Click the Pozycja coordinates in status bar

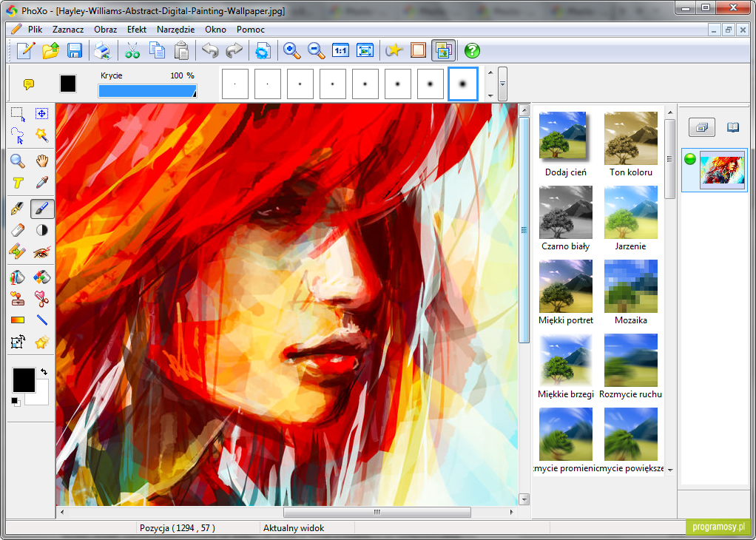click(x=178, y=528)
